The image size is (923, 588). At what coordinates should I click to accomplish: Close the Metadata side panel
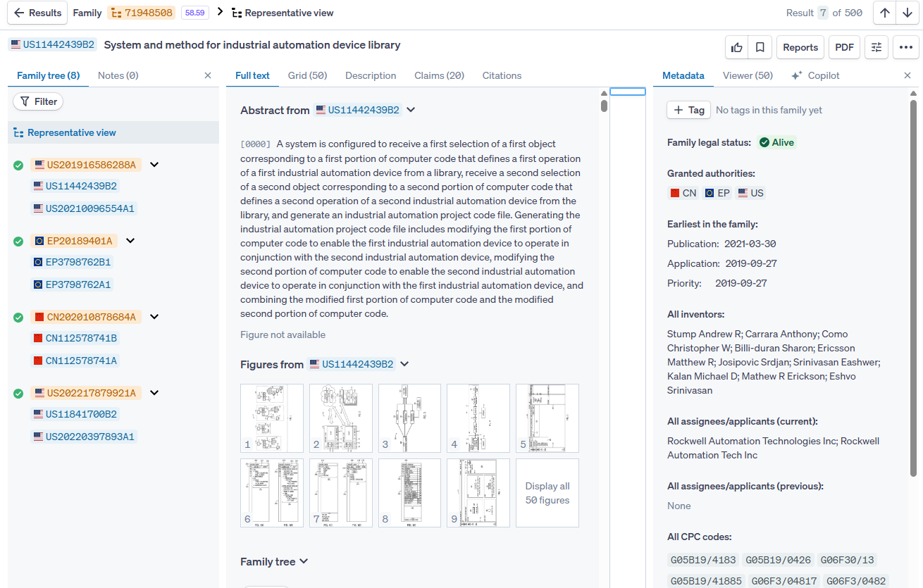click(x=907, y=75)
